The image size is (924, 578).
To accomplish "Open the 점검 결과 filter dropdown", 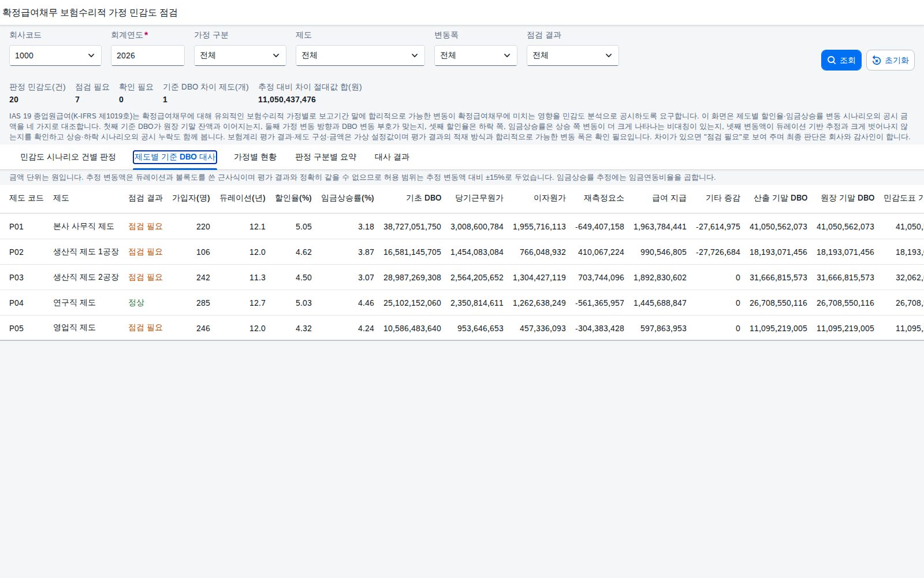I will click(573, 55).
